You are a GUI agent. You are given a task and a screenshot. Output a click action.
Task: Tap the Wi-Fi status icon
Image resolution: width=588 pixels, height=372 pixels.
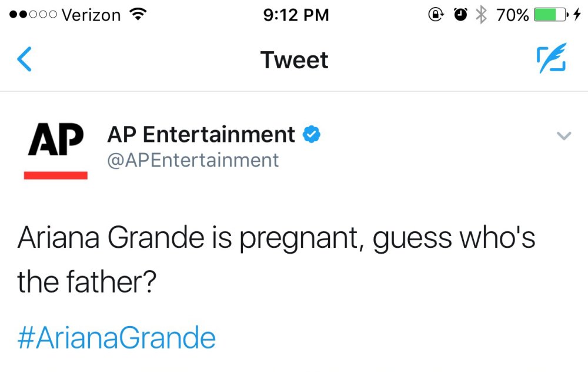click(138, 15)
